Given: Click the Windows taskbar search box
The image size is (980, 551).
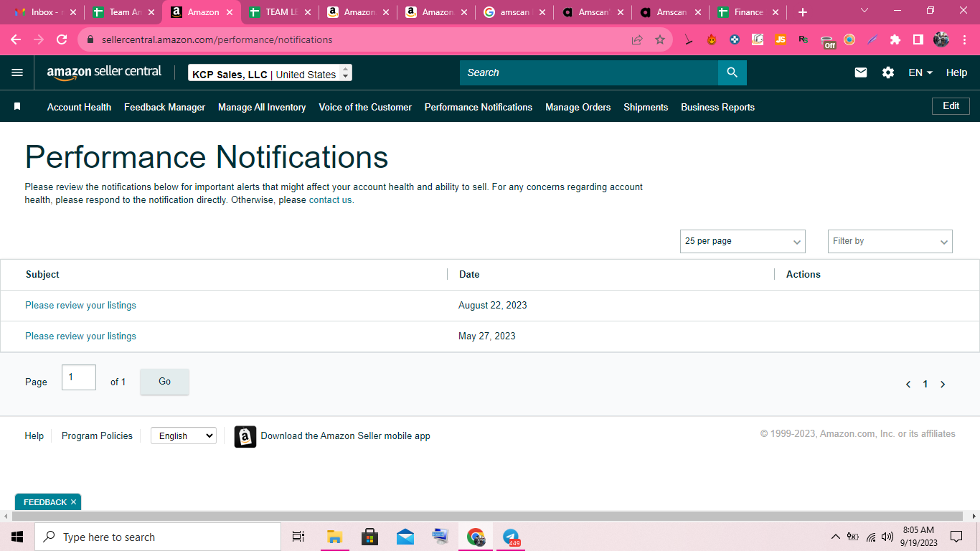Looking at the screenshot, I should [158, 537].
